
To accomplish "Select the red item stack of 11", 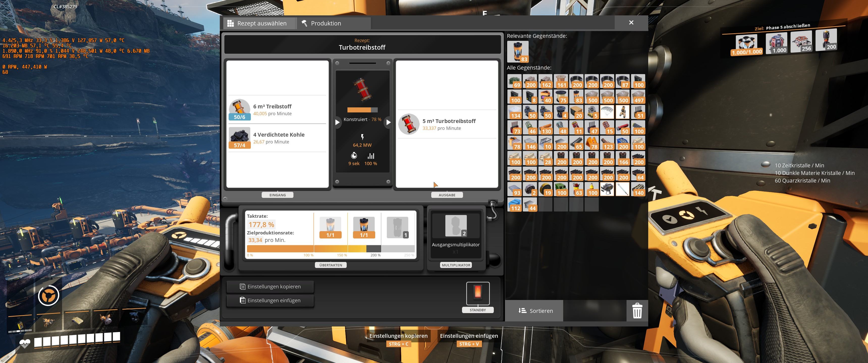I will click(x=576, y=128).
